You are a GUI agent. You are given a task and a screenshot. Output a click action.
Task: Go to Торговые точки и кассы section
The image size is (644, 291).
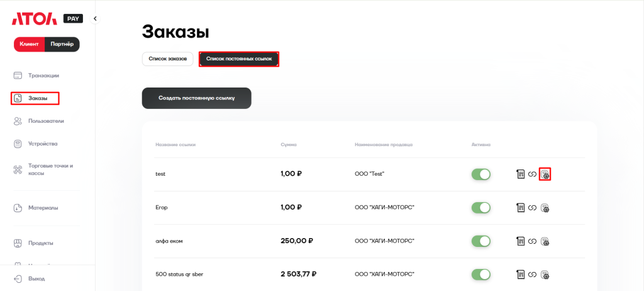click(50, 169)
